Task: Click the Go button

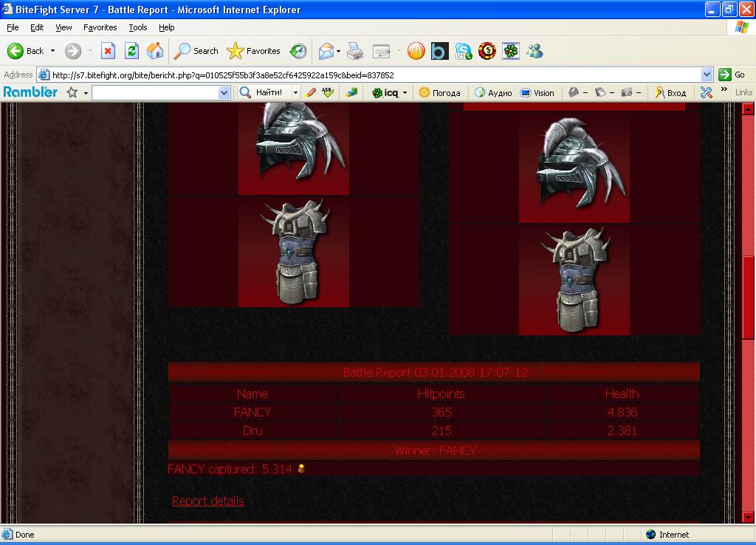Action: (x=732, y=75)
